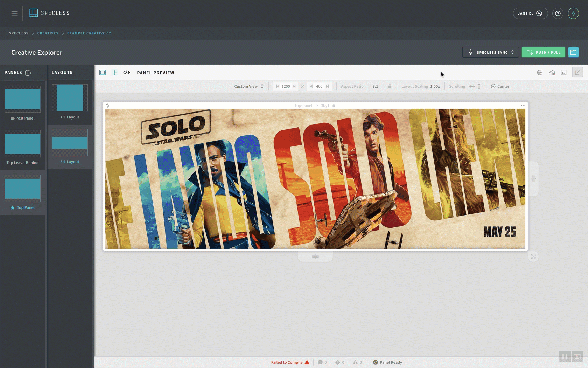588x368 pixels.
Task: Grab the bottom height resize handle
Action: (x=315, y=257)
